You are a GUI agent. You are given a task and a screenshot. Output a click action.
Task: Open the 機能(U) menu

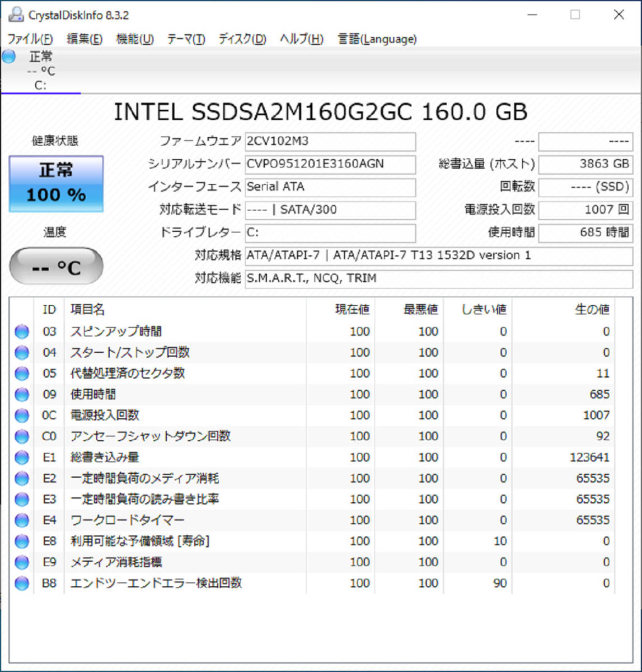(135, 39)
